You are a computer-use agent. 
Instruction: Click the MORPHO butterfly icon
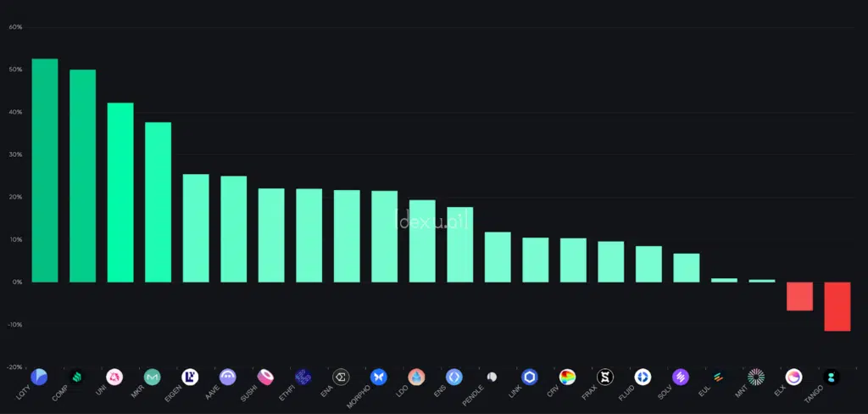379,377
